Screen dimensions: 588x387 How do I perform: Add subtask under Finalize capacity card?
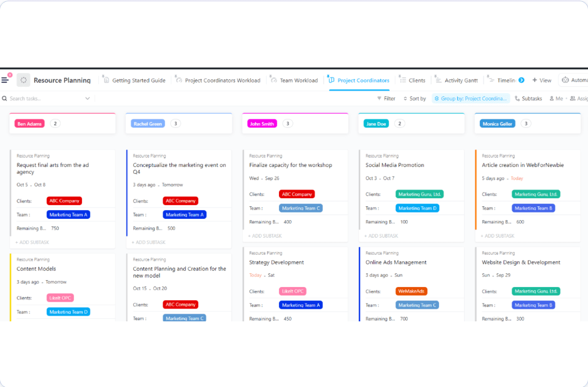tap(265, 236)
